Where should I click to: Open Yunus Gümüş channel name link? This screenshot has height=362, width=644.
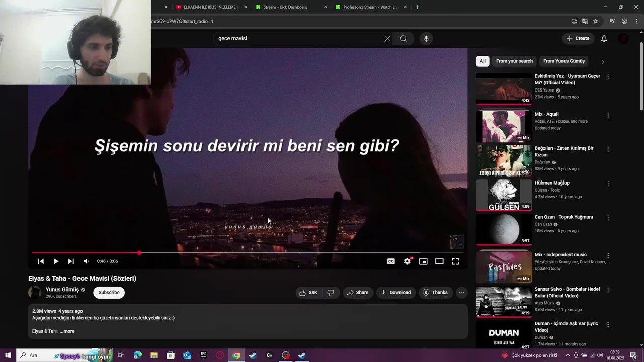point(62,290)
